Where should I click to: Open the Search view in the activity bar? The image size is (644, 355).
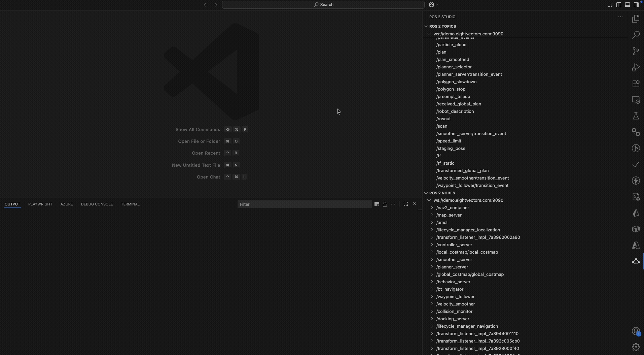(636, 35)
